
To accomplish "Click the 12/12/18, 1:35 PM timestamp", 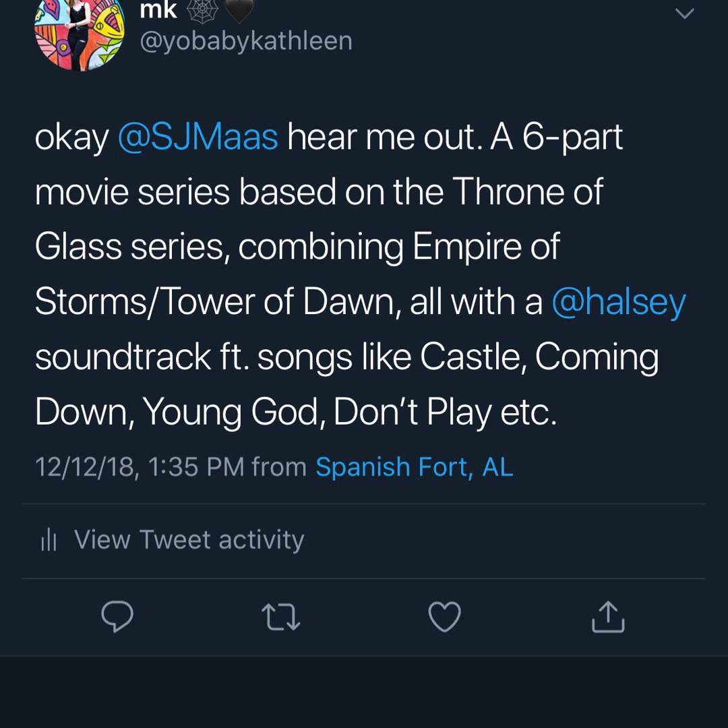I will point(139,467).
